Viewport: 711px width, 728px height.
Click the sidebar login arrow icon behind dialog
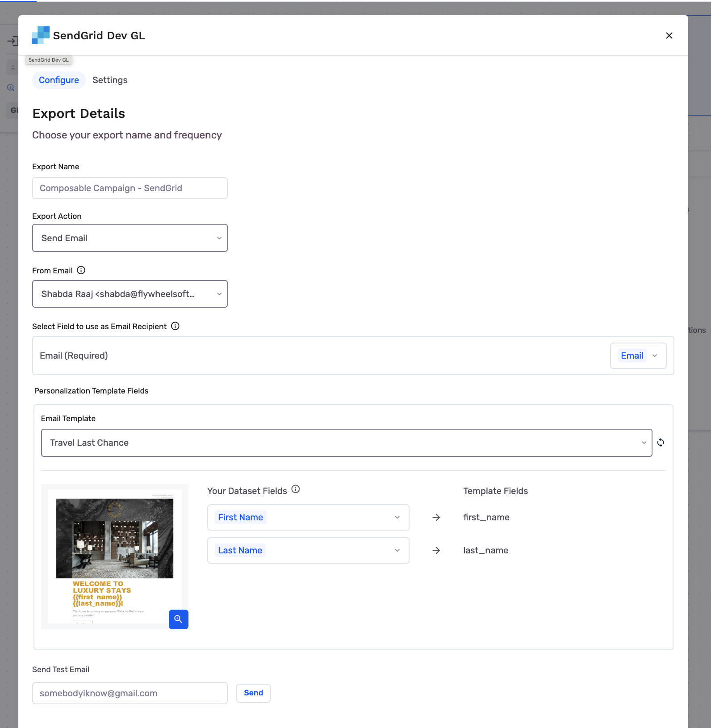(x=13, y=41)
